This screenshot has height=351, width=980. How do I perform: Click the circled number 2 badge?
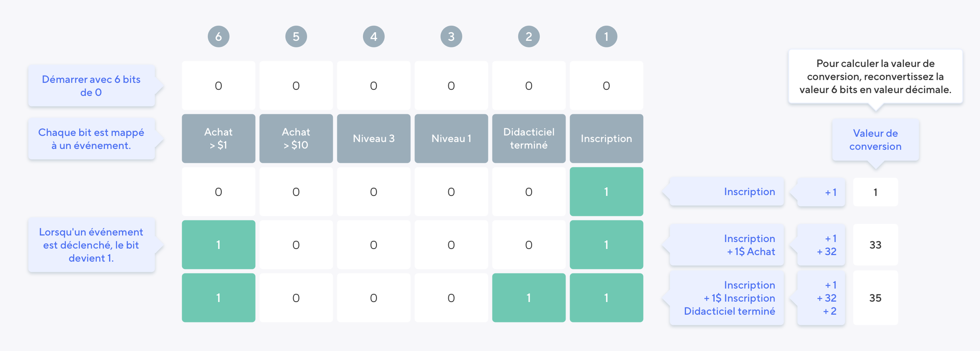pyautogui.click(x=529, y=36)
